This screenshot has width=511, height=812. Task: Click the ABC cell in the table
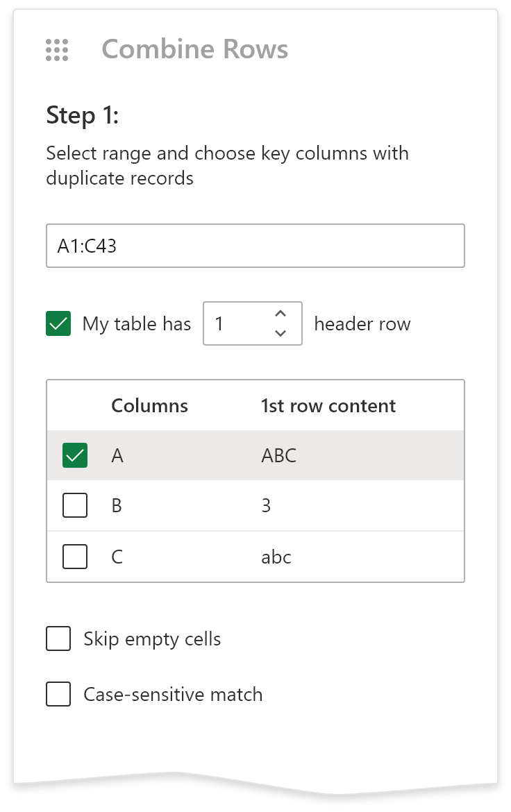(278, 455)
